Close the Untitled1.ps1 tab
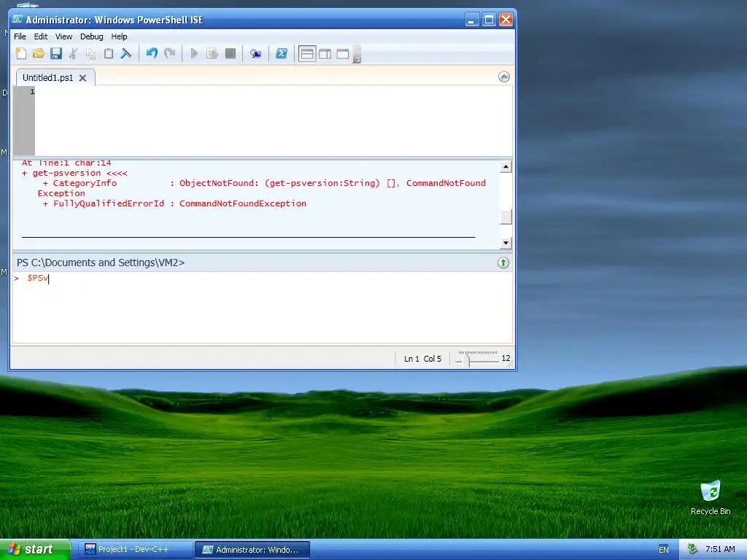The height and width of the screenshot is (560, 747). pos(82,77)
